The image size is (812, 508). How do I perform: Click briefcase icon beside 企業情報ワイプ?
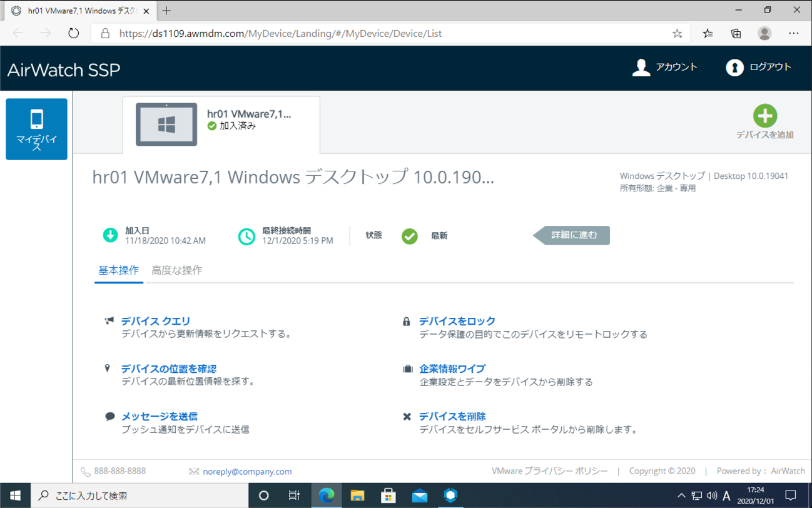(x=407, y=369)
